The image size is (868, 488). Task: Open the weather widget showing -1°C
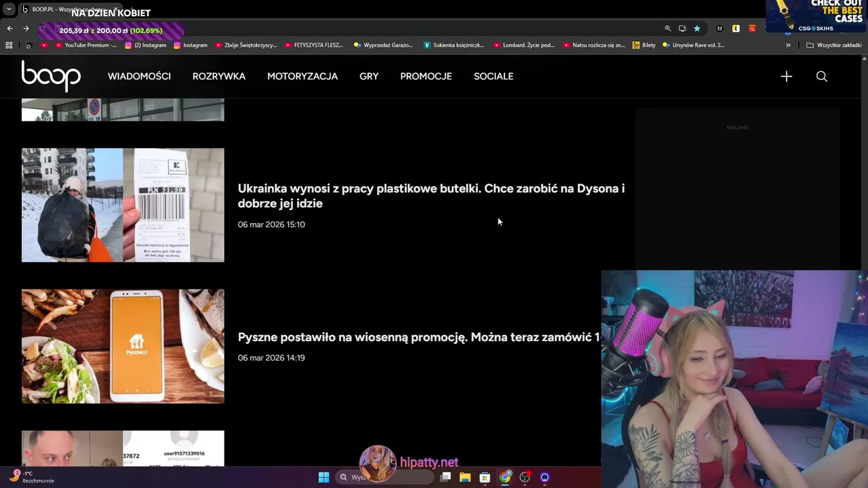coord(33,476)
